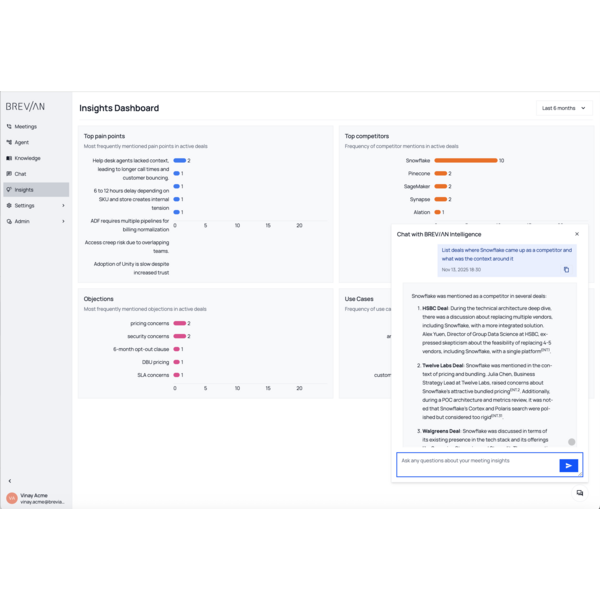This screenshot has height=600, width=600.
Task: Click the top blue pain point bar
Action: pos(179,160)
